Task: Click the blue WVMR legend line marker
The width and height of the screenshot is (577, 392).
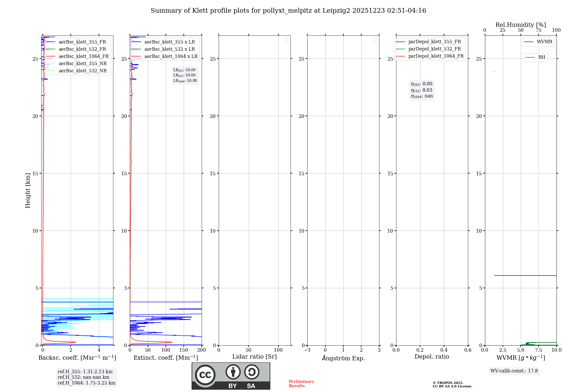Action: 529,42
